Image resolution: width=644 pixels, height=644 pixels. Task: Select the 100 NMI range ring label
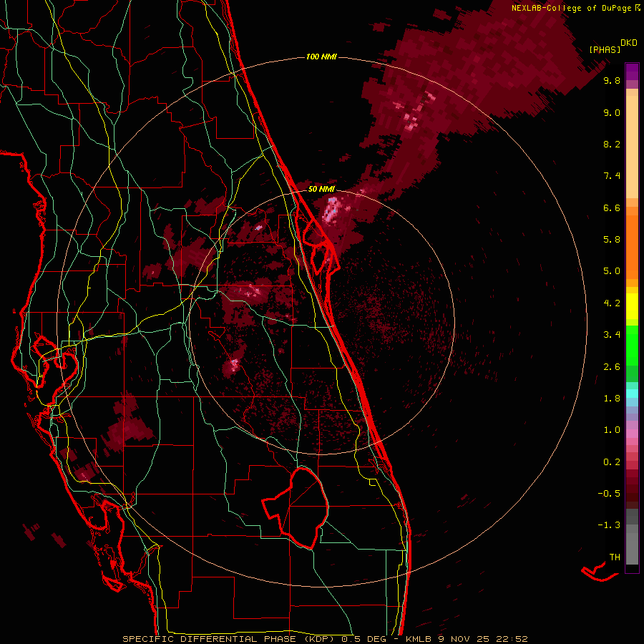point(321,57)
